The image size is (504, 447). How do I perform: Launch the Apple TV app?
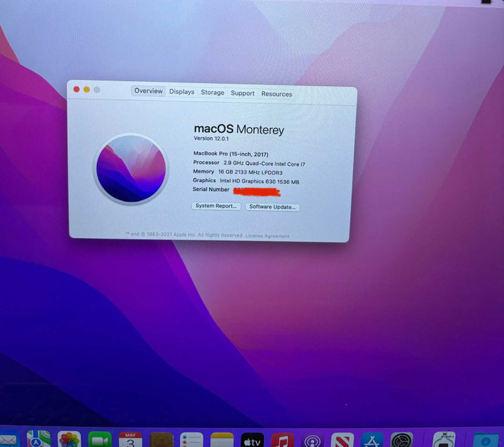click(x=252, y=440)
